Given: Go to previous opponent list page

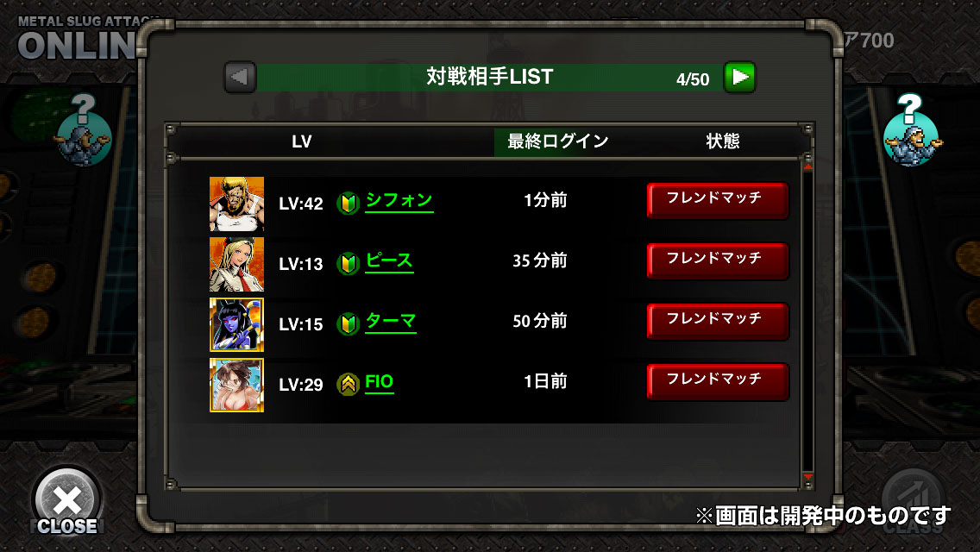Looking at the screenshot, I should [241, 78].
